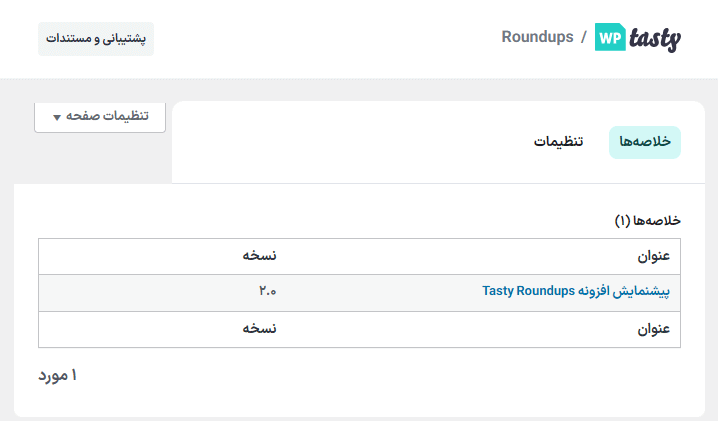
Task: Click the tasty script wordmark
Action: pyautogui.click(x=654, y=38)
